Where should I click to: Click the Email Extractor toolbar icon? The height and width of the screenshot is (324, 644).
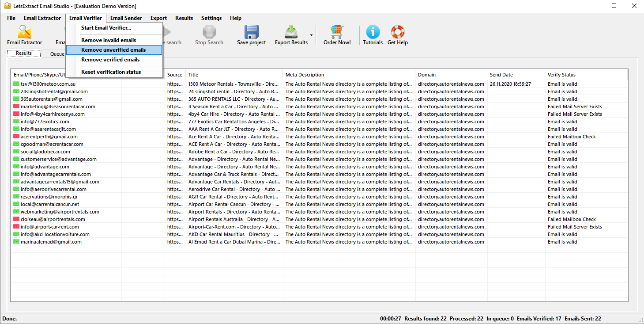pos(24,32)
